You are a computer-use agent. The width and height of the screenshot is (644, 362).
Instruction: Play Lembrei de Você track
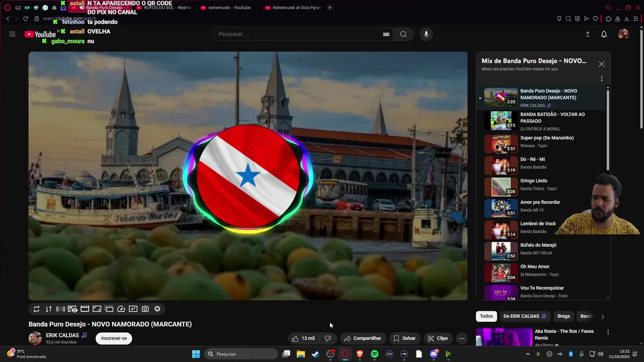(x=544, y=229)
